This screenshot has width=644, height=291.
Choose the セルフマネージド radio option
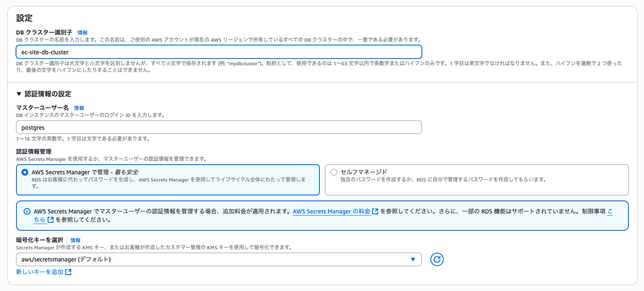334,172
